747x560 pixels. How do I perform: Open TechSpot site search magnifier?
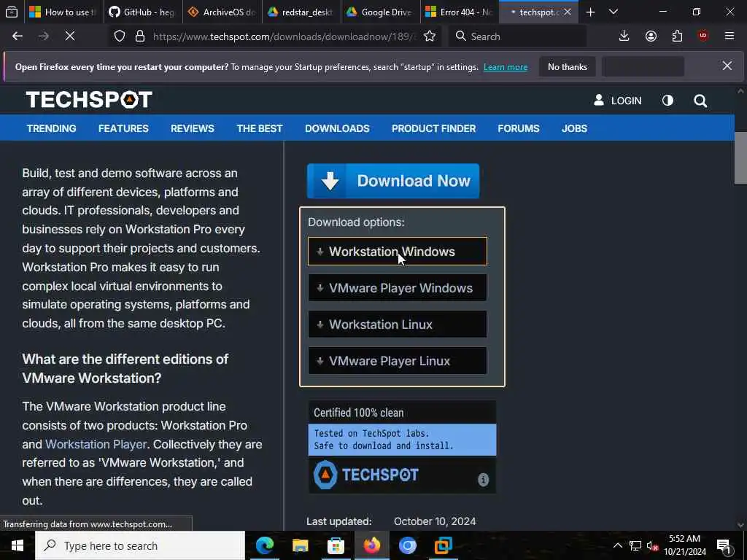point(700,101)
